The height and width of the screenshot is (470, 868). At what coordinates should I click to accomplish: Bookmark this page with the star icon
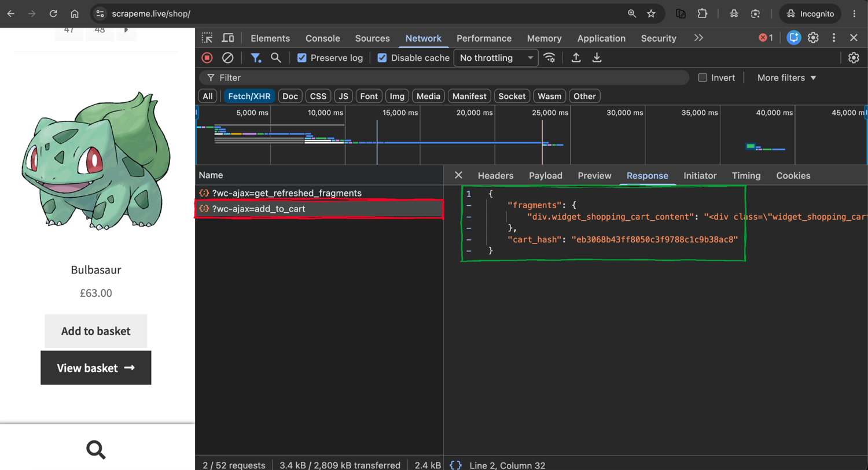[x=651, y=13]
